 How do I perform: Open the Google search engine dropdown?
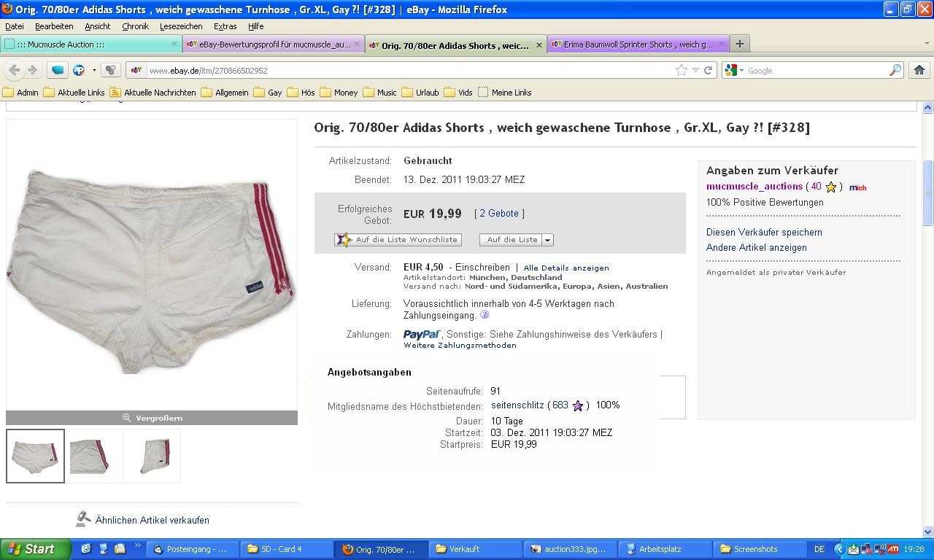735,70
